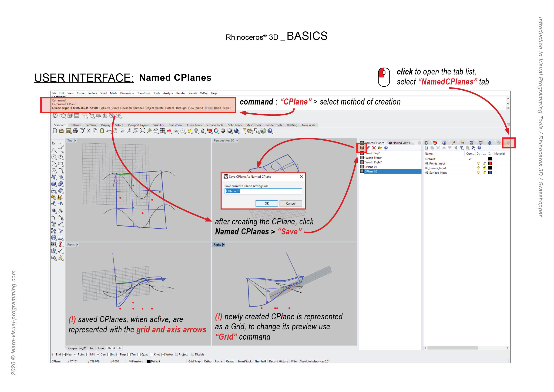Delete a named CPlane using the red X icon
554x392 pixels.
click(374, 148)
